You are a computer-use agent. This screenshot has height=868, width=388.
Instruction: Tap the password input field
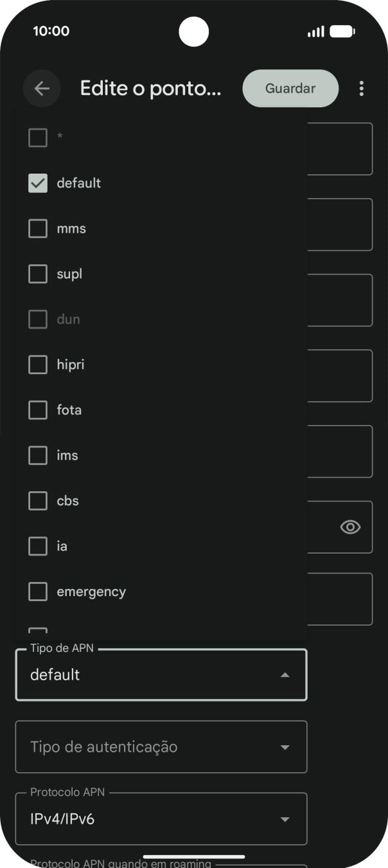click(x=321, y=527)
